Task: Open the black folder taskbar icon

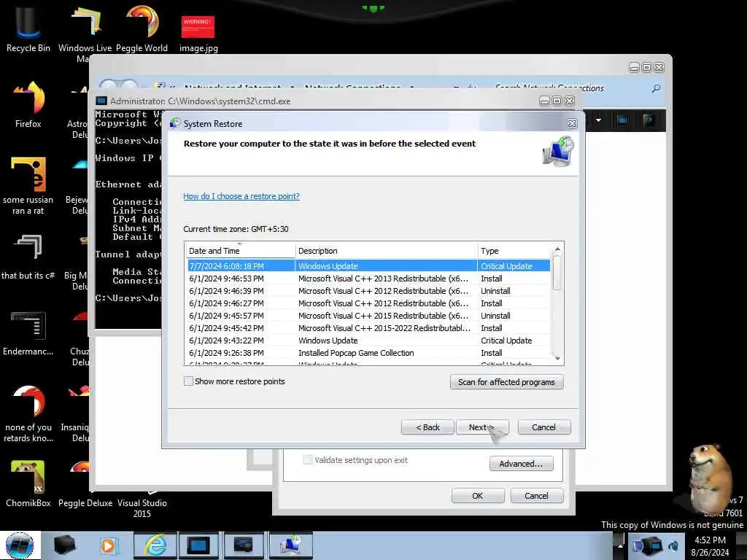Action: click(65, 545)
